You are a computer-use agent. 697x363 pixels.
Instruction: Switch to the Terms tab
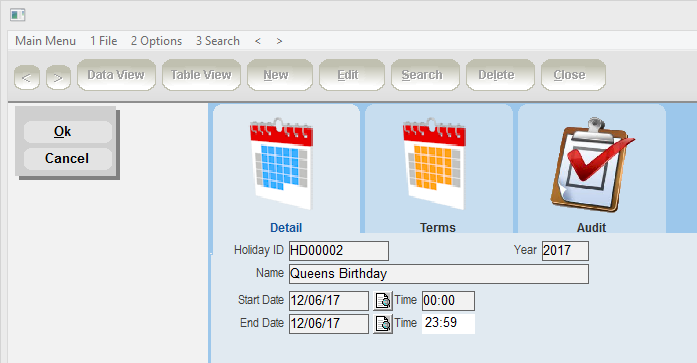[438, 169]
